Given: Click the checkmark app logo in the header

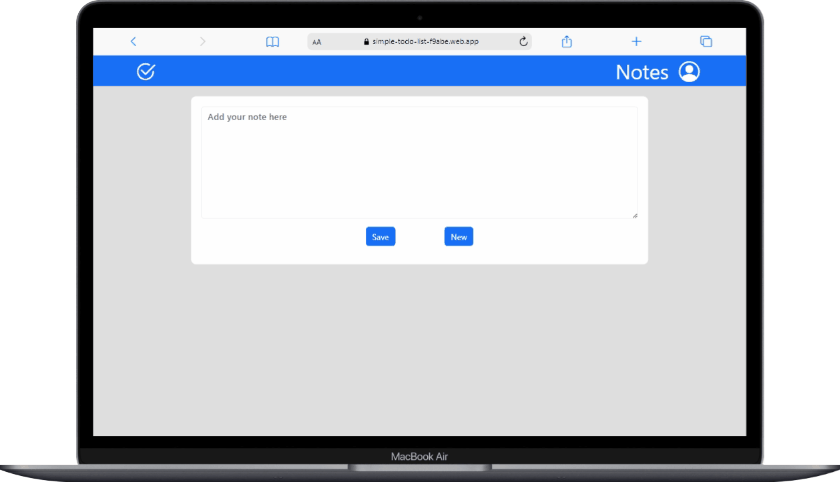Looking at the screenshot, I should point(146,71).
